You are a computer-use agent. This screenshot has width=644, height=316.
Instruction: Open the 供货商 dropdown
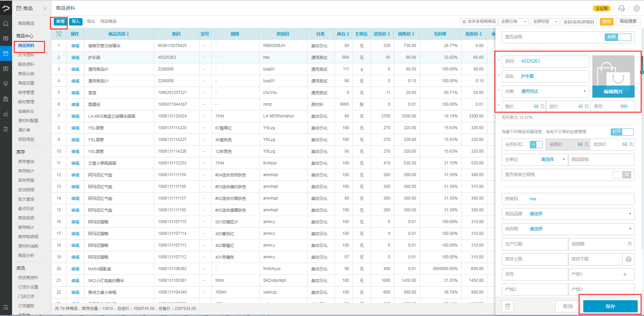click(568, 229)
